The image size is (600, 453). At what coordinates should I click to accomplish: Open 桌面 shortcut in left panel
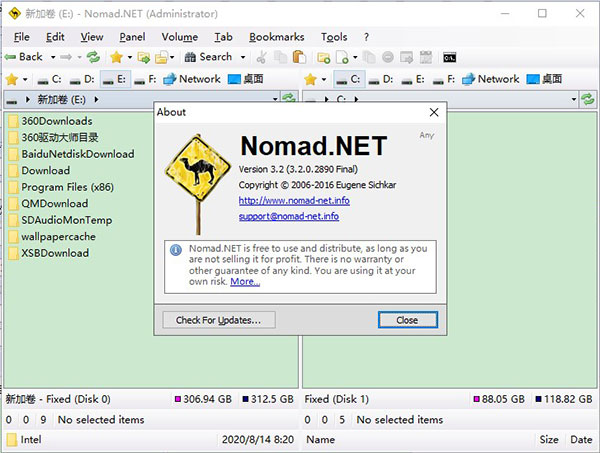click(x=246, y=79)
